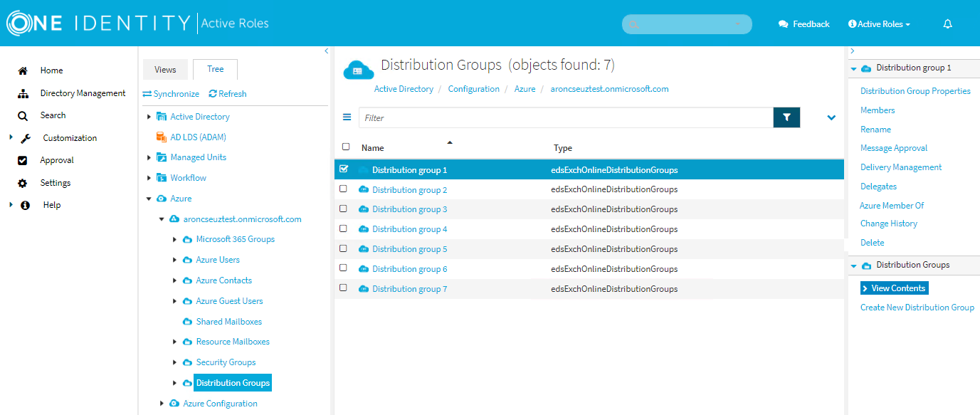Open Directory Management menu item
Viewport: 980px width, 415px height.
83,93
